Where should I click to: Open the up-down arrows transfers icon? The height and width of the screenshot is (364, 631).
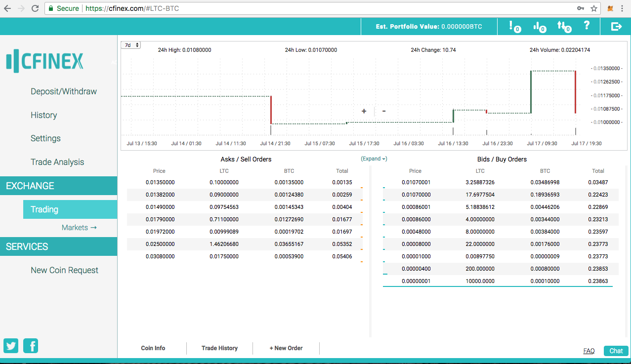pyautogui.click(x=564, y=27)
